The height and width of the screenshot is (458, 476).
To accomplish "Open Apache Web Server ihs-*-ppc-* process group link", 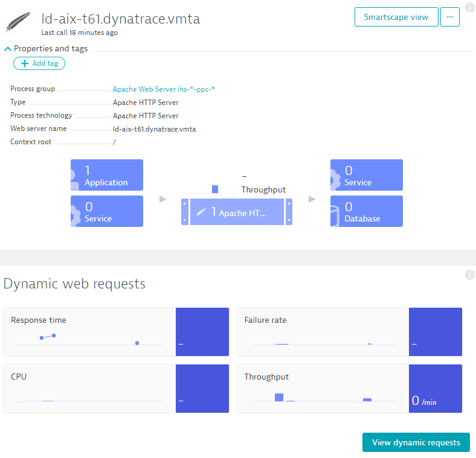I will point(164,89).
